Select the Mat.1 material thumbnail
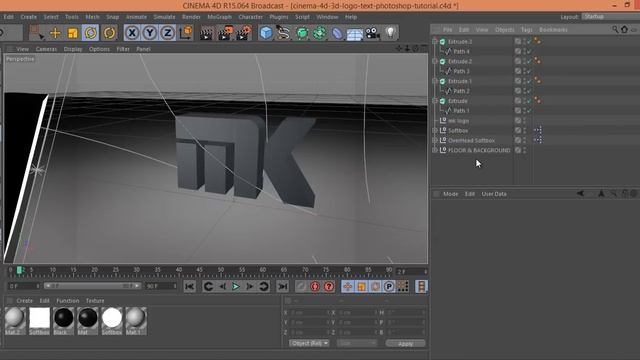This screenshot has width=640, height=360. point(136,321)
